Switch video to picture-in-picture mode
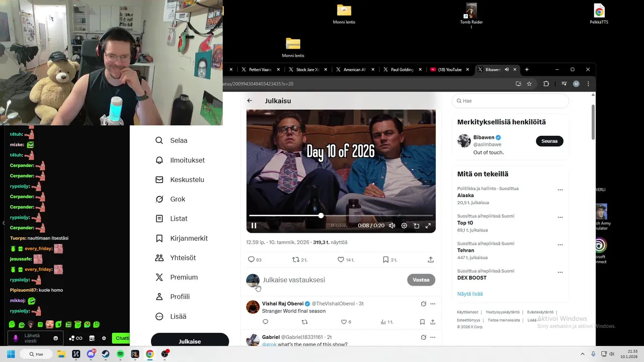Screen dimensions: 644x362 (x=416, y=226)
